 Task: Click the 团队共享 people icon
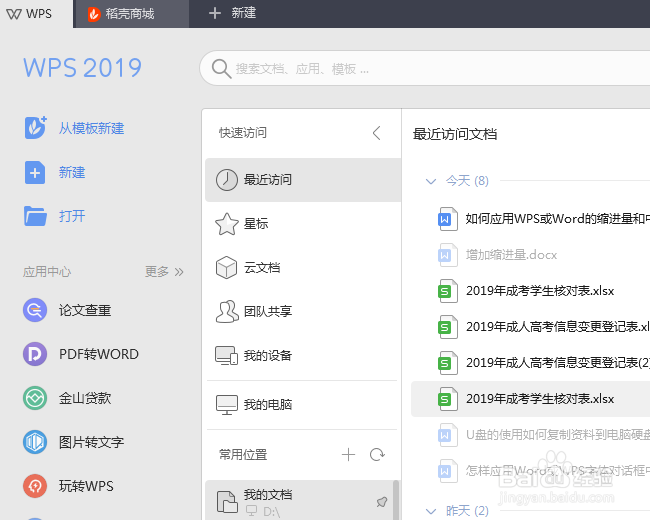227,311
